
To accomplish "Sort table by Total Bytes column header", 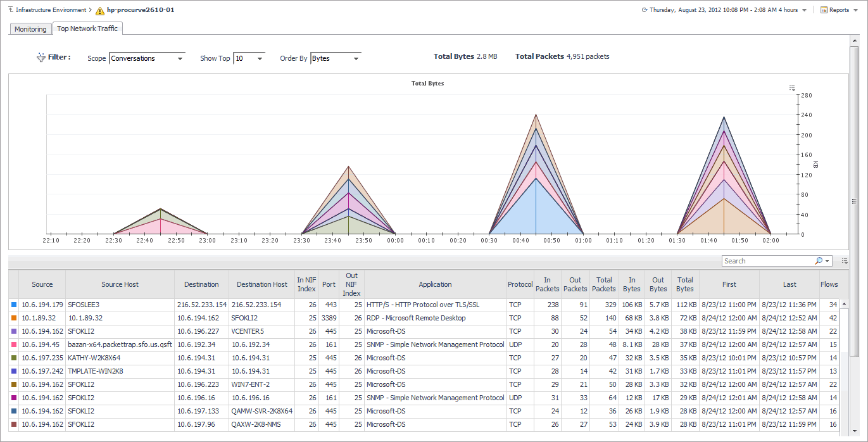I will (x=684, y=284).
